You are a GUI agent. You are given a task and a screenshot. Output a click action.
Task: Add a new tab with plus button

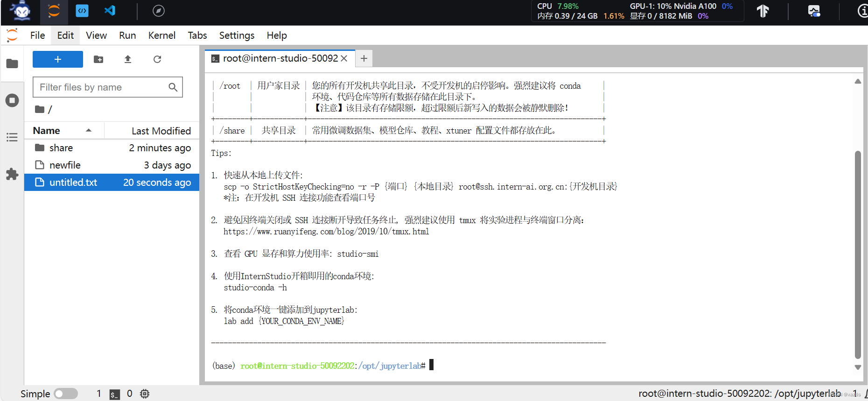tap(364, 58)
